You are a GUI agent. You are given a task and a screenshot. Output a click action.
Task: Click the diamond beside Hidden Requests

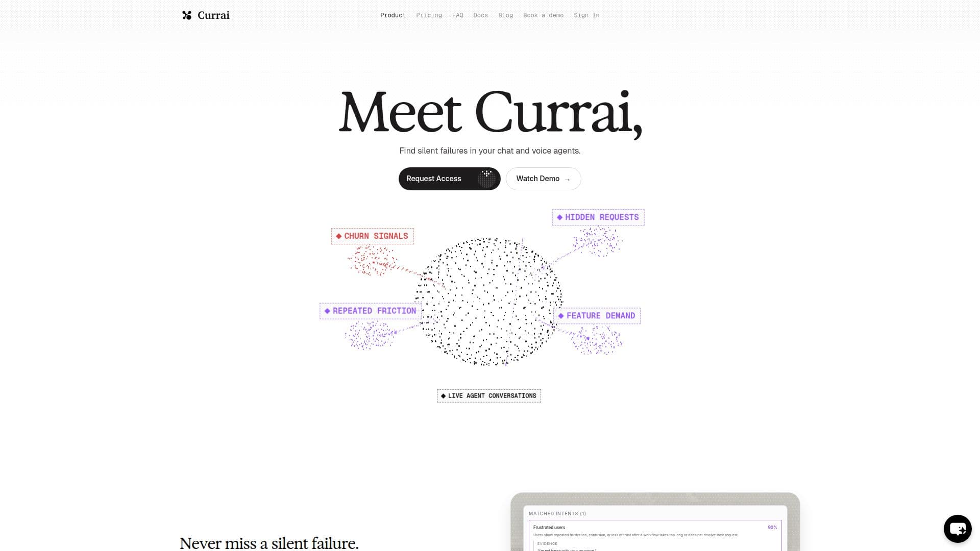click(x=560, y=217)
